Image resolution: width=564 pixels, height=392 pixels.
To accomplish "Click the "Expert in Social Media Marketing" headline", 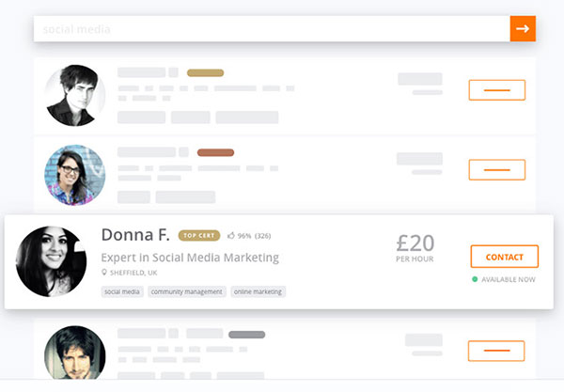I will point(190,258).
